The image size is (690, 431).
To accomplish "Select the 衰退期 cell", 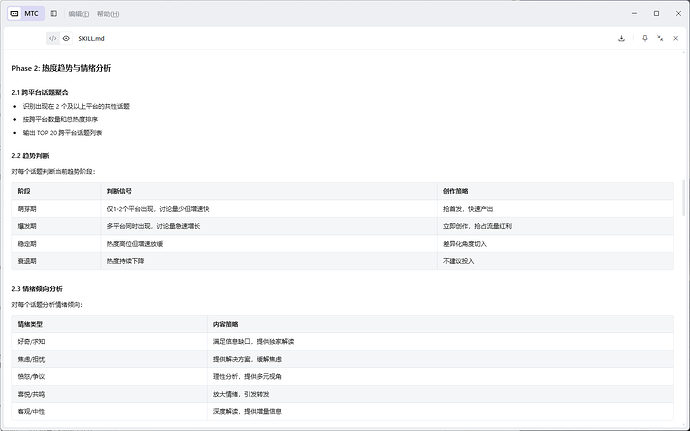I will [x=56, y=261].
